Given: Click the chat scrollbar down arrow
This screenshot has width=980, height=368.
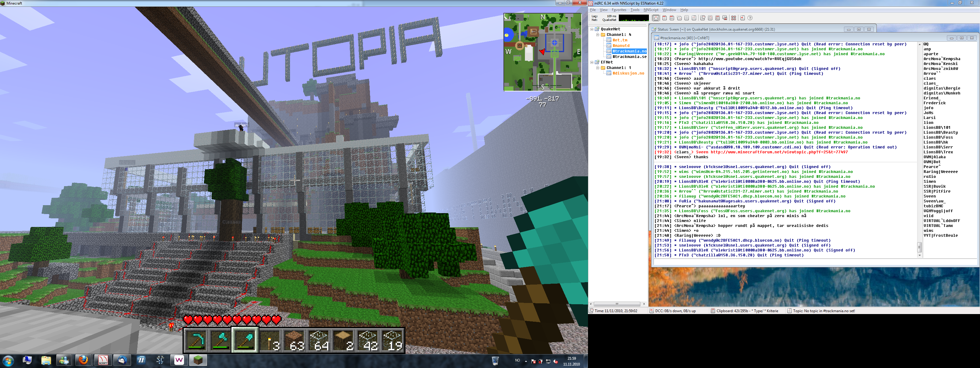Looking at the screenshot, I should pos(919,255).
